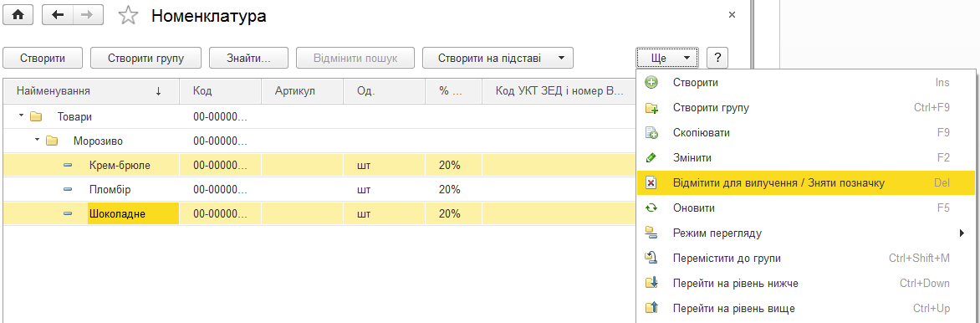Screen dimensions: 980x323
Task: Choose Змінити with the pencil icon
Action: [805, 158]
